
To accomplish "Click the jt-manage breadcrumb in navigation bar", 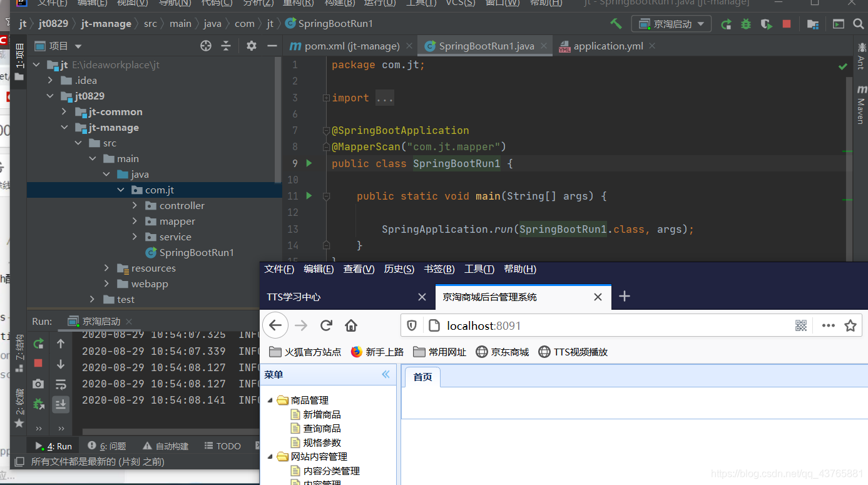I will coord(106,24).
